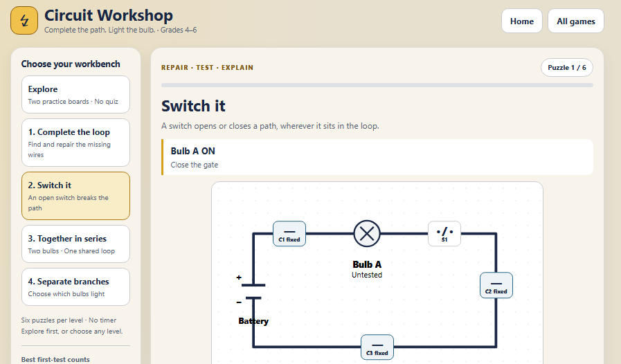Viewport: 621px width, 364px height.
Task: Select the C3 fixed wire piece
Action: tap(377, 347)
